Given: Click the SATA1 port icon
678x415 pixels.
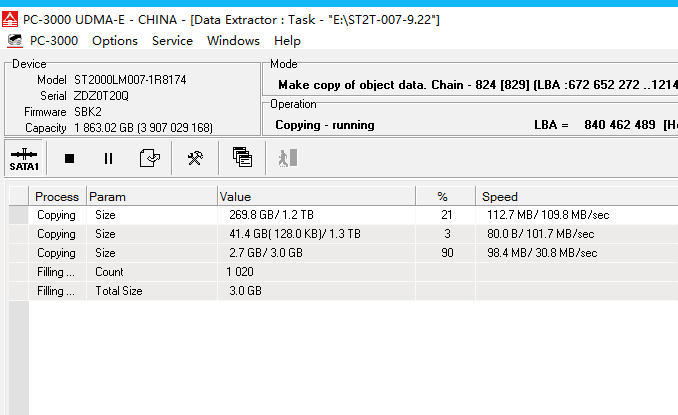Looking at the screenshot, I should pyautogui.click(x=25, y=158).
